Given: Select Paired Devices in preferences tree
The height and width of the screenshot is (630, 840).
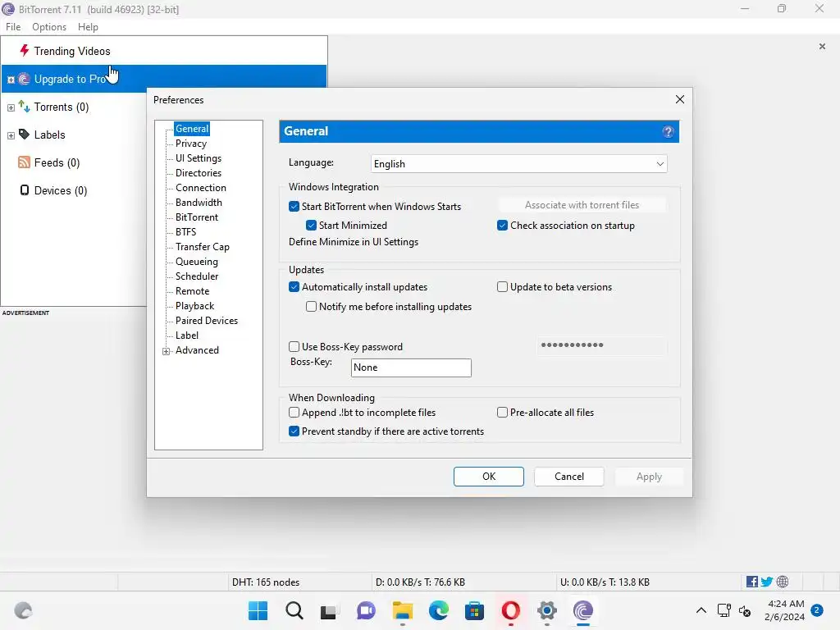Looking at the screenshot, I should [x=207, y=321].
